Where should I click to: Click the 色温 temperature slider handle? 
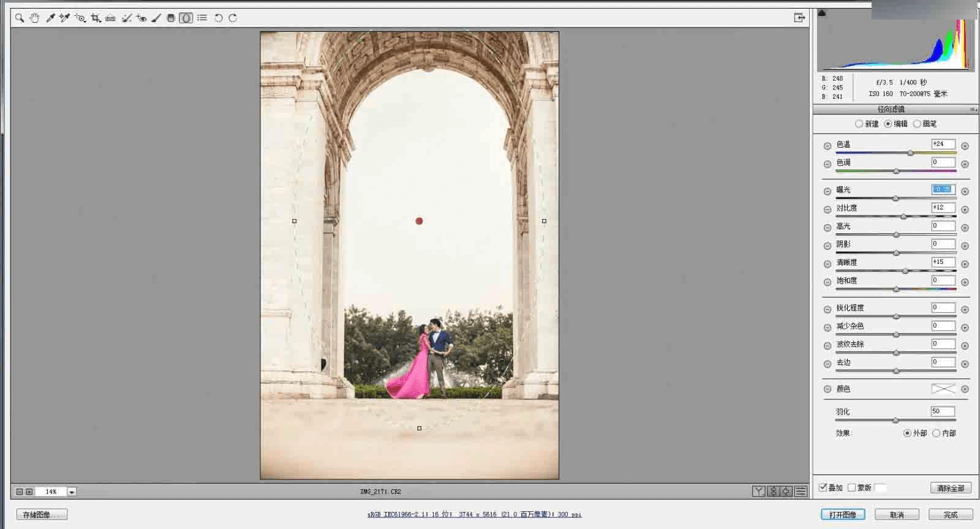911,153
